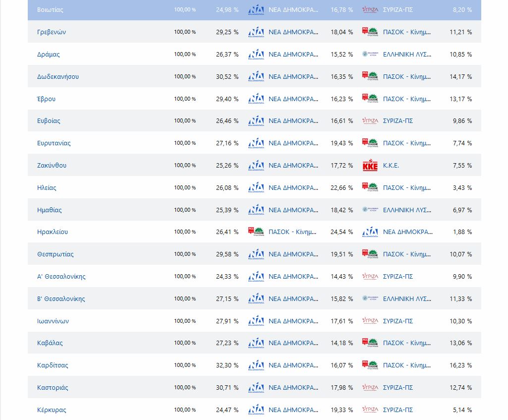Click the 22,66 % value in Ηλείας row
Screen dimensions: 508x420
342,188
